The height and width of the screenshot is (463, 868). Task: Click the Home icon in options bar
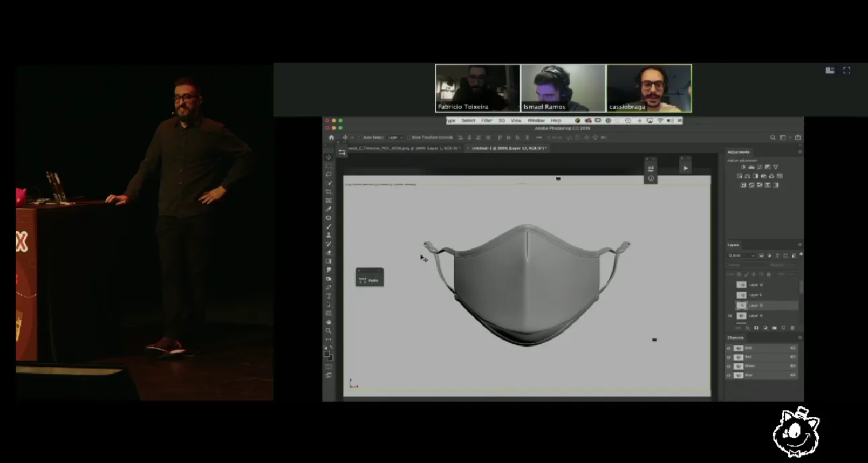click(331, 137)
